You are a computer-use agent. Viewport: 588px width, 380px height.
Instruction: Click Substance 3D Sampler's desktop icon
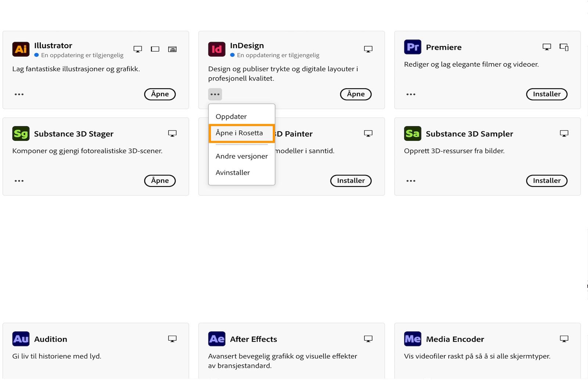point(564,134)
